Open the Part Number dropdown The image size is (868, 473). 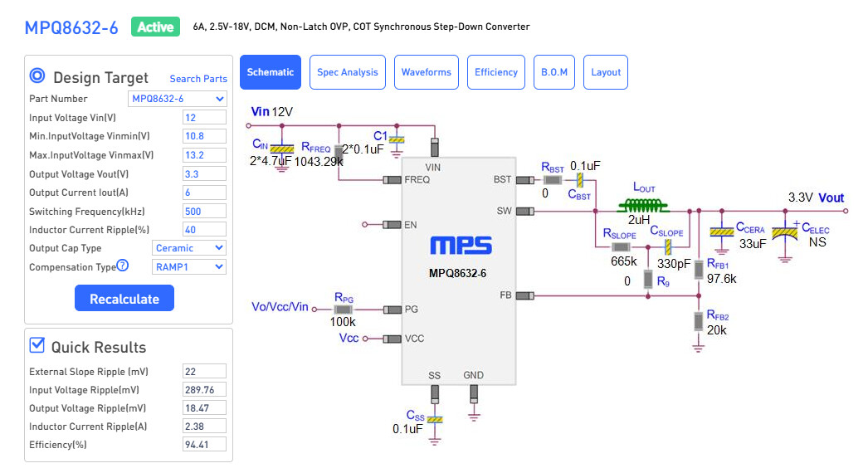click(x=178, y=99)
